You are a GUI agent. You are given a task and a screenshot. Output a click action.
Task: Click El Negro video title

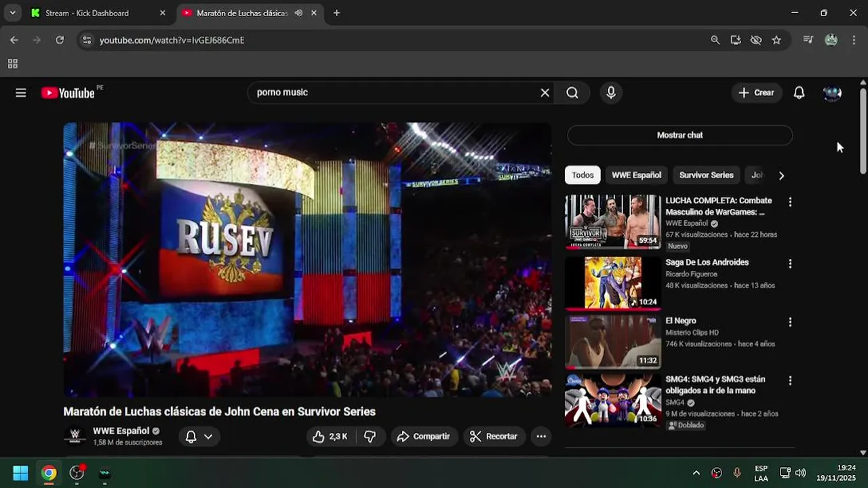[x=681, y=321]
